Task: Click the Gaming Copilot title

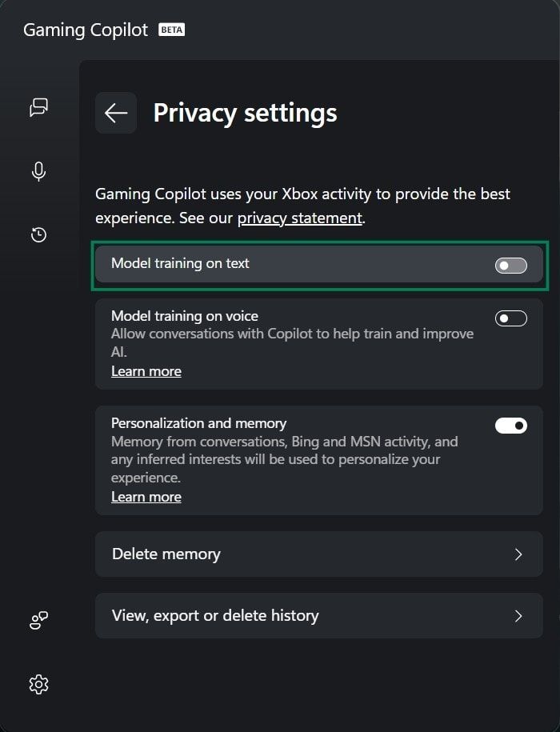Action: (x=84, y=30)
